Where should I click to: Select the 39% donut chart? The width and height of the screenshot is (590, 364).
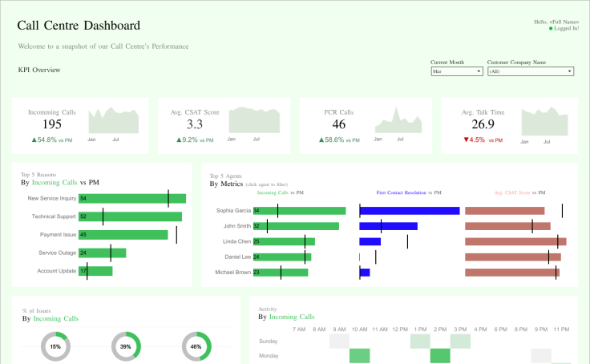126,346
